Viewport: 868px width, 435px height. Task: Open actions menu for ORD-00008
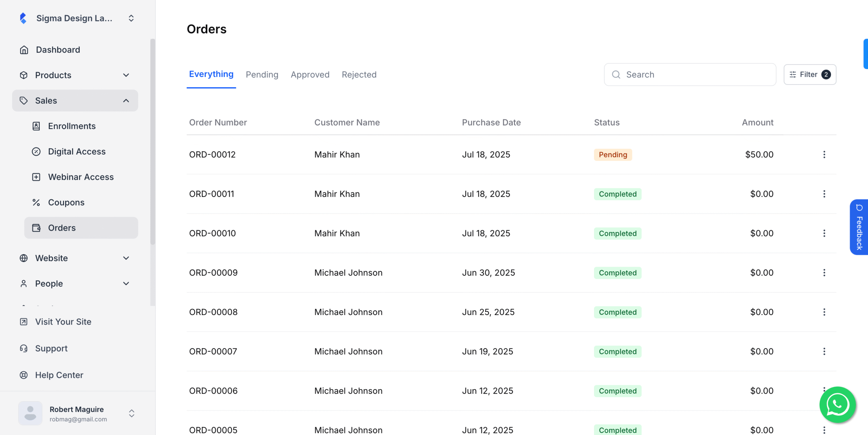(824, 312)
